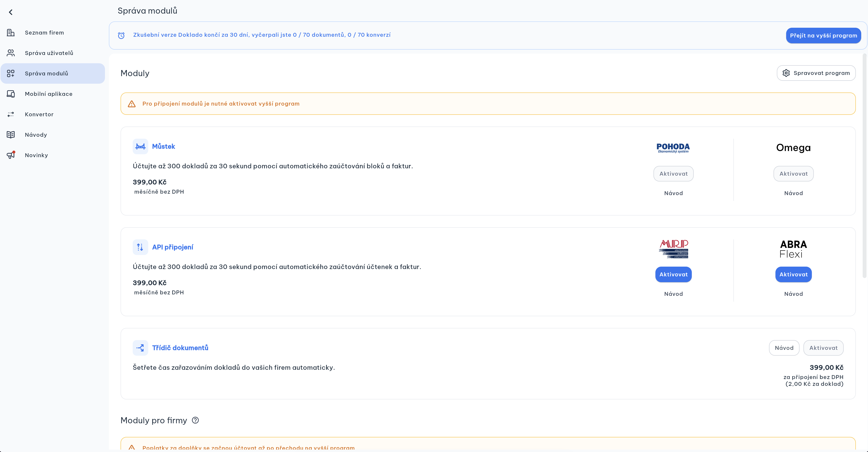Open Spravovat program settings button
This screenshot has width=868, height=452.
816,73
